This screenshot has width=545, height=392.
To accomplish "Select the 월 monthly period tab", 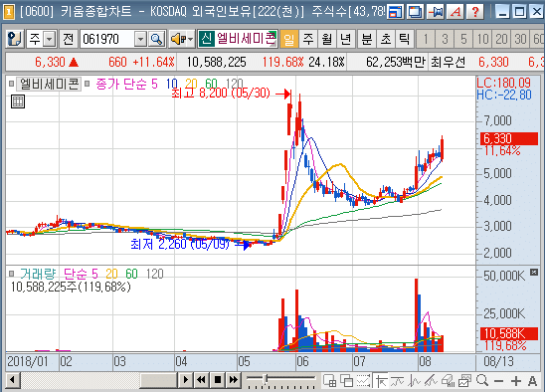I will [327, 39].
